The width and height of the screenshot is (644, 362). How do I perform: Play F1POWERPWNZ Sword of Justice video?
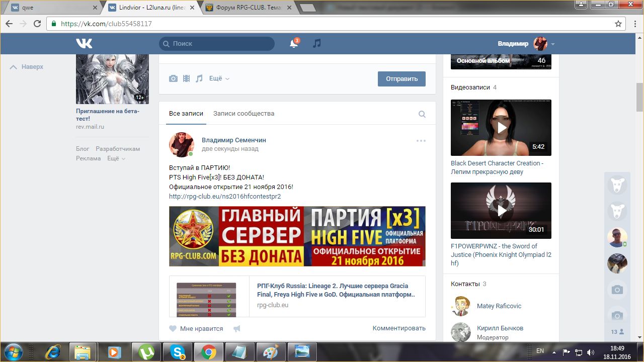(501, 211)
